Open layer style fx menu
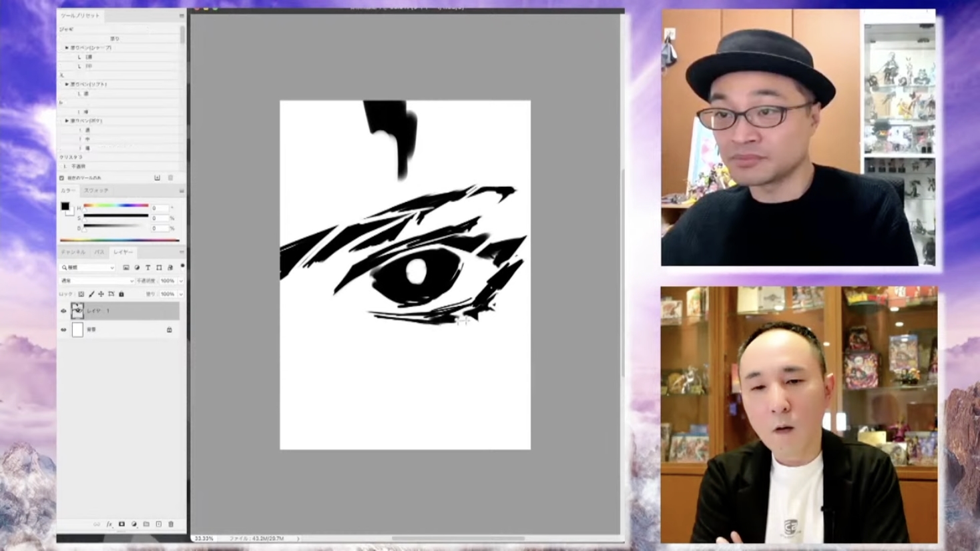 [109, 524]
